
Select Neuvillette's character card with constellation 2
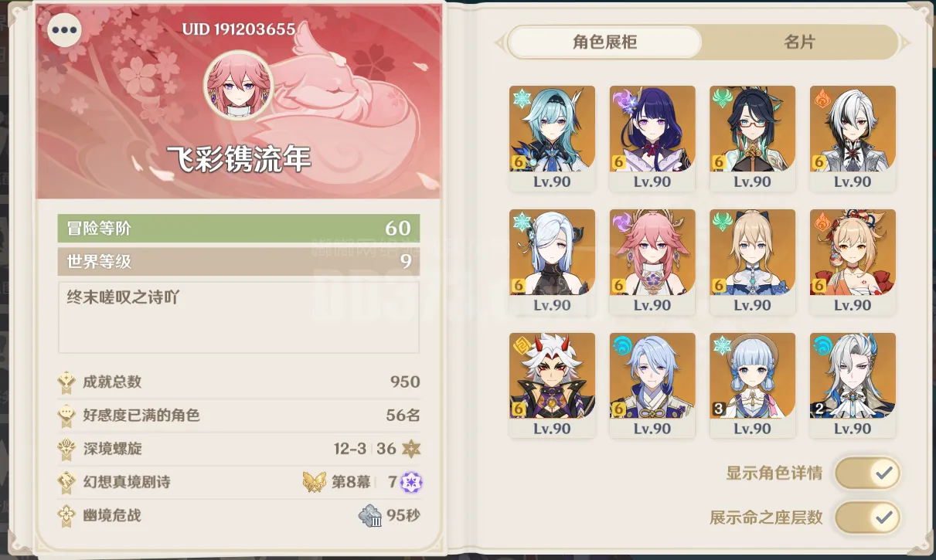pyautogui.click(x=853, y=385)
